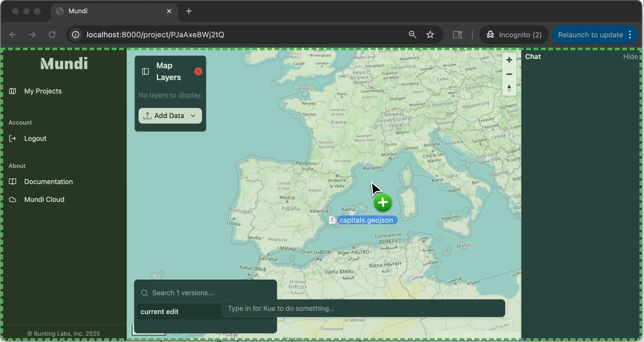Click the Chat panel heading
Screen dimensions: 644x342
tap(533, 57)
